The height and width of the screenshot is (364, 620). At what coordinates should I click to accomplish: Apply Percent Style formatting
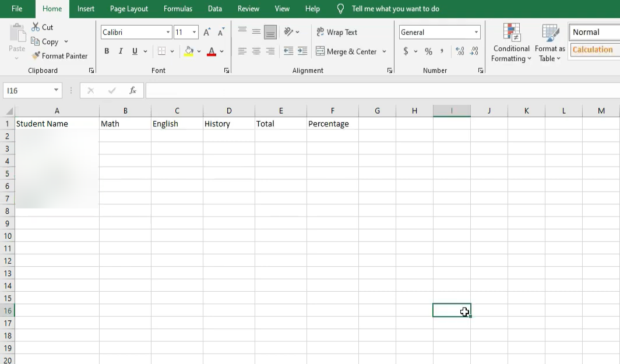click(x=428, y=51)
